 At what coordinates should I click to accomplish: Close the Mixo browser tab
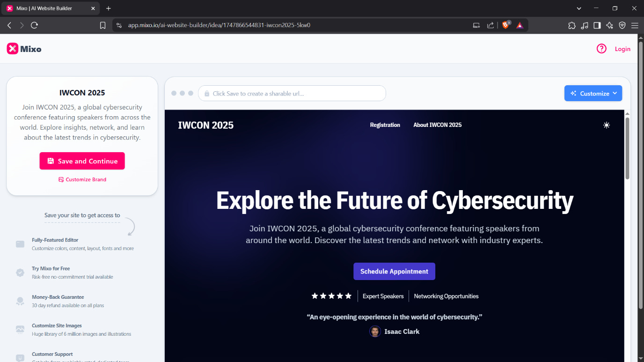[x=93, y=8]
